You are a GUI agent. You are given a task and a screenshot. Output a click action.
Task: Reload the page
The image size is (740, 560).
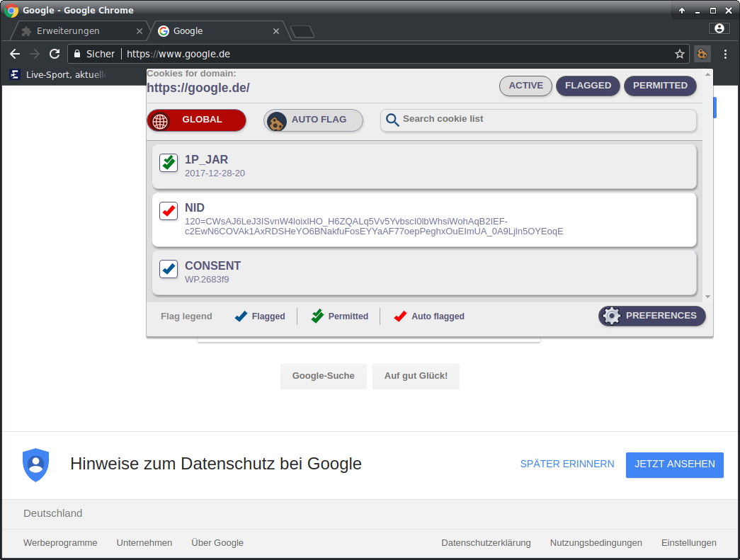click(55, 54)
